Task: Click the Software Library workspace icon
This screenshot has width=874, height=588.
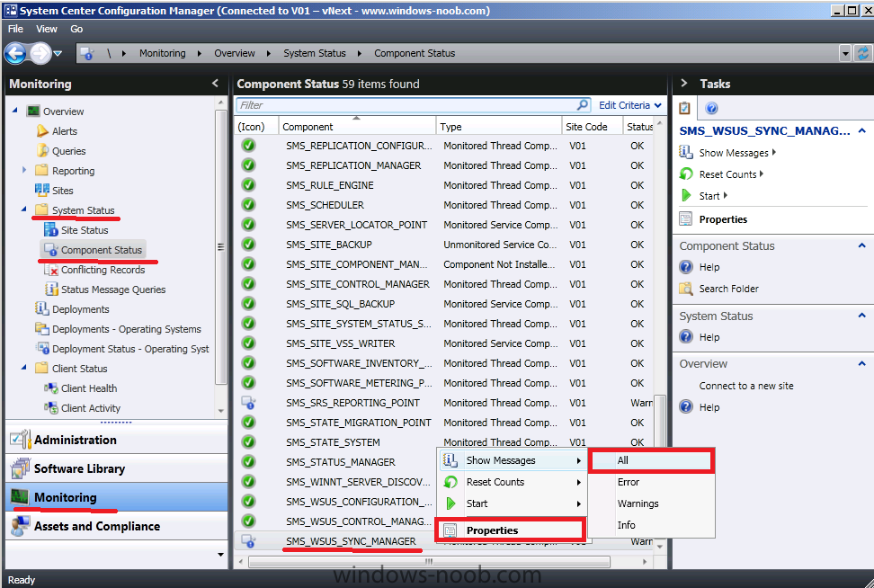Action: 21,468
